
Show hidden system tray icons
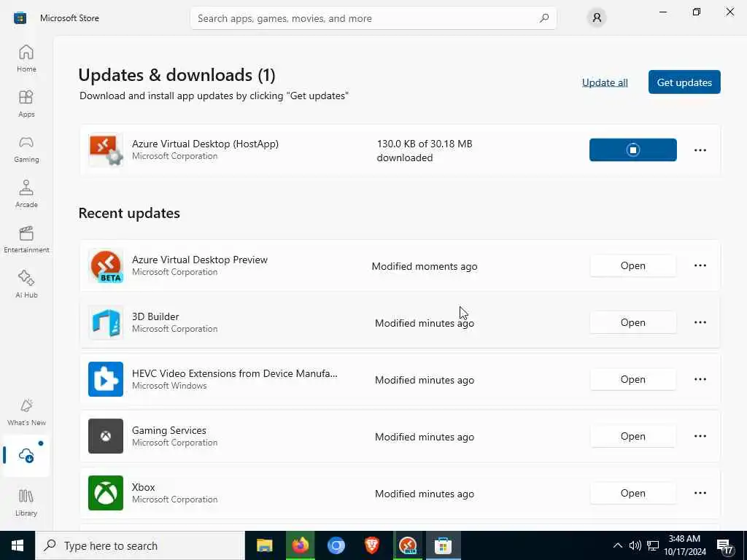click(617, 545)
